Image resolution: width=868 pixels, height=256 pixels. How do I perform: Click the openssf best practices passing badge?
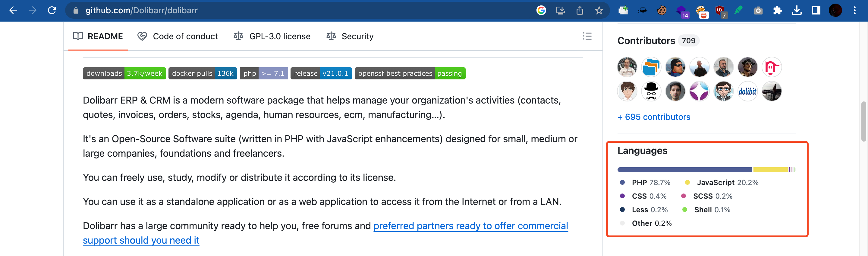click(410, 73)
